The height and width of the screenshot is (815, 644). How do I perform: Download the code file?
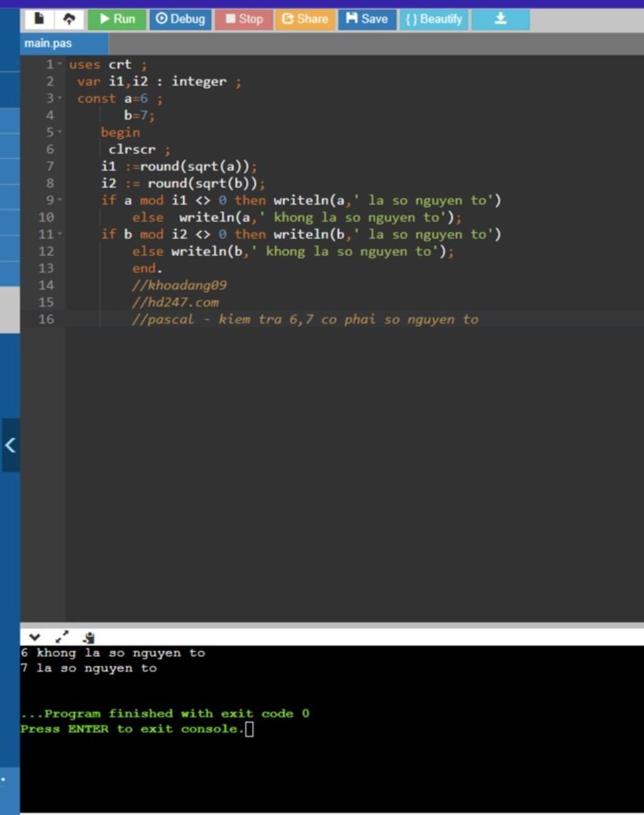pos(501,19)
